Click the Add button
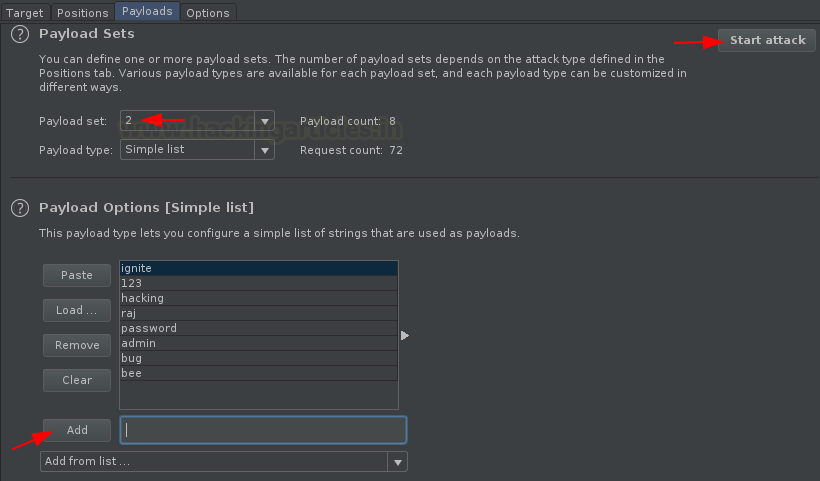The image size is (820, 481). [x=77, y=430]
